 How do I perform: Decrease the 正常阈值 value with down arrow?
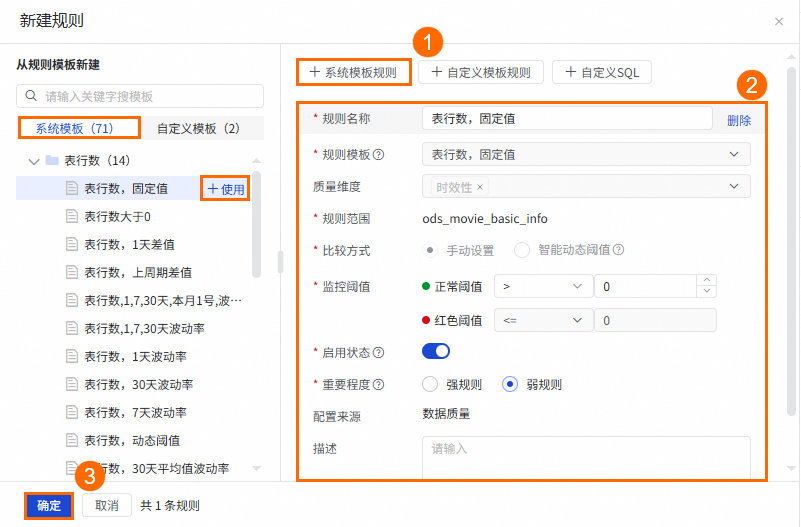tap(706, 291)
